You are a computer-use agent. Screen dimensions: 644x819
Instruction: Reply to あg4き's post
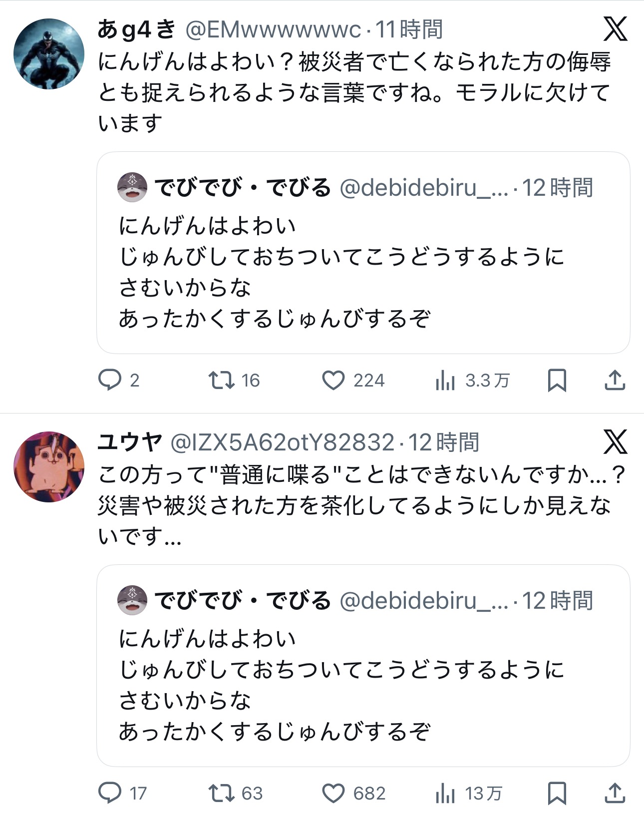[110, 380]
